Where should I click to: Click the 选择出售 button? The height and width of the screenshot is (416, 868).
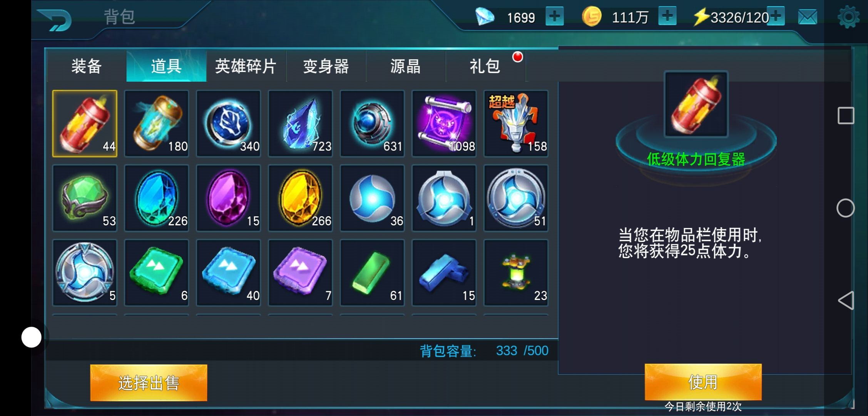[x=149, y=383]
